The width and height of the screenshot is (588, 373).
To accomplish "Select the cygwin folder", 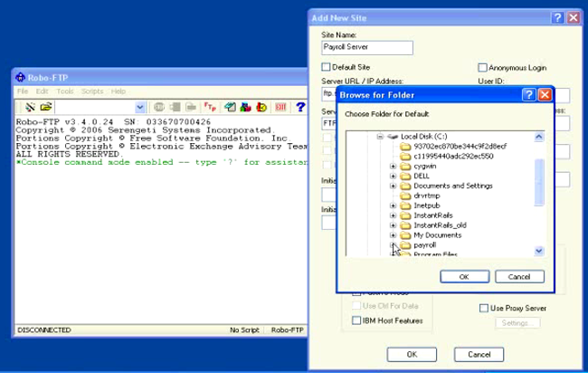I will [x=424, y=166].
